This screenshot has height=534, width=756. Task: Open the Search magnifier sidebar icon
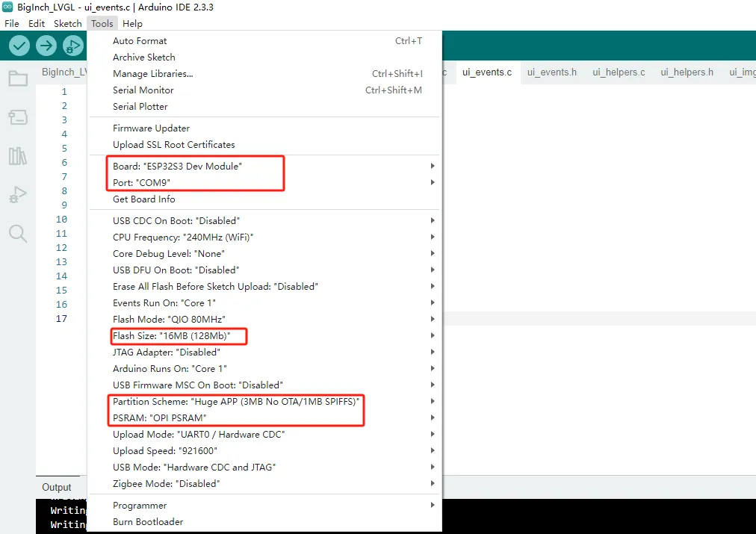tap(18, 234)
